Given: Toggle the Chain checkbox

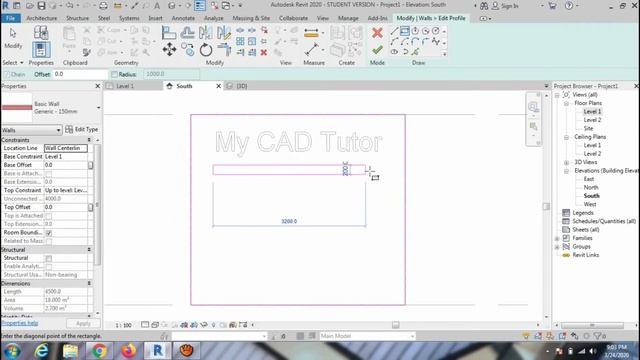Looking at the screenshot, I should [7, 74].
